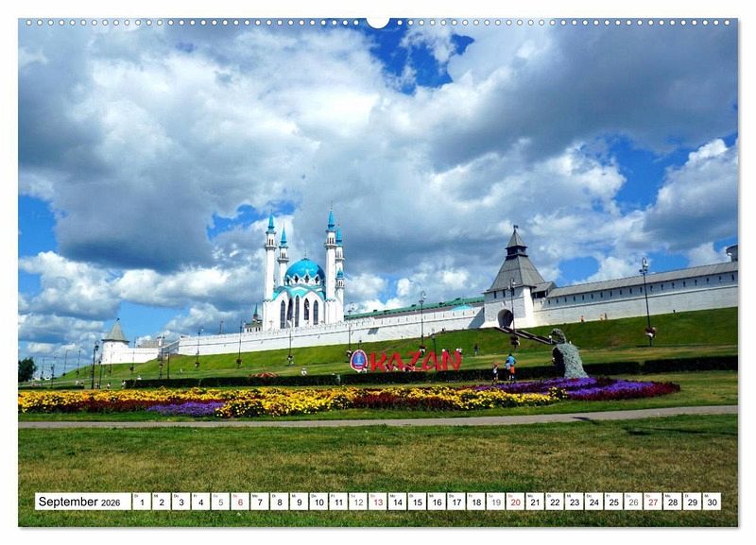Select day 24 in the calendar strip
756x545 pixels.
click(x=594, y=502)
